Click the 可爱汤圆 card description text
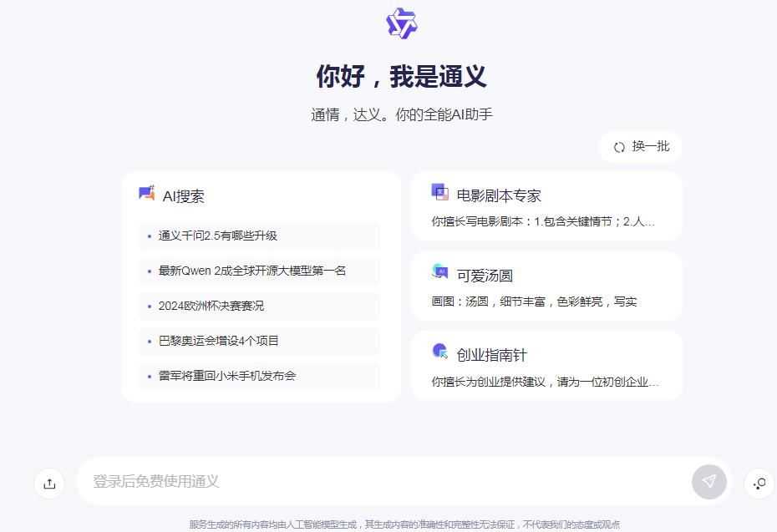777x532 pixels. pos(536,301)
